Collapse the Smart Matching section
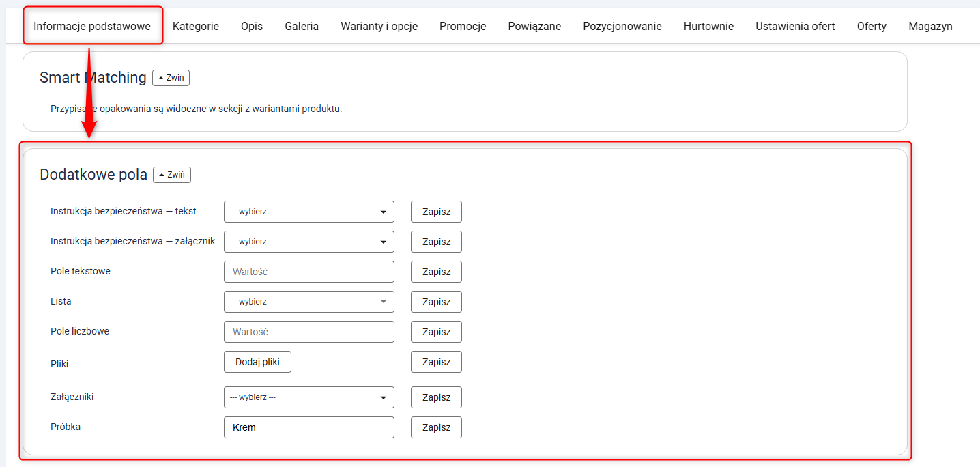Image resolution: width=980 pixels, height=467 pixels. coord(171,78)
